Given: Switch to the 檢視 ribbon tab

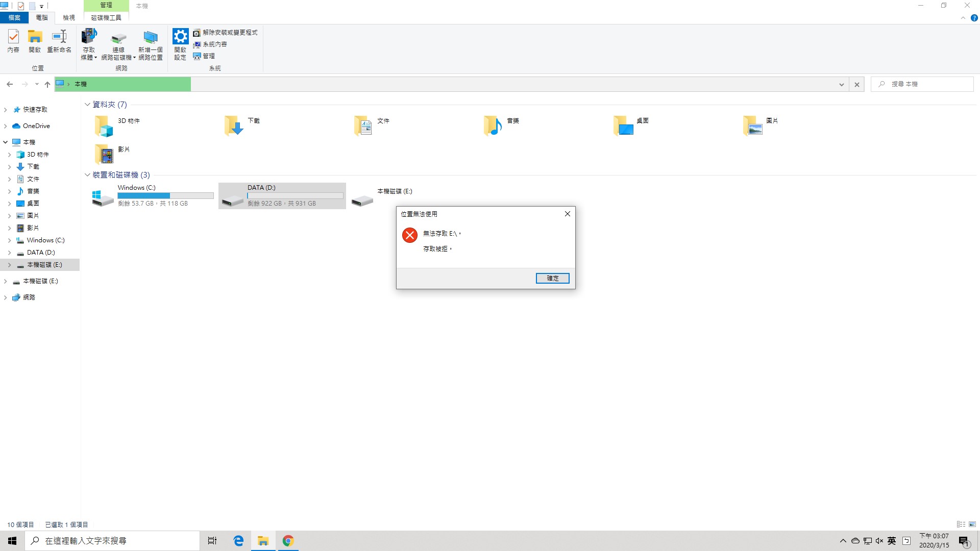Looking at the screenshot, I should click(69, 18).
